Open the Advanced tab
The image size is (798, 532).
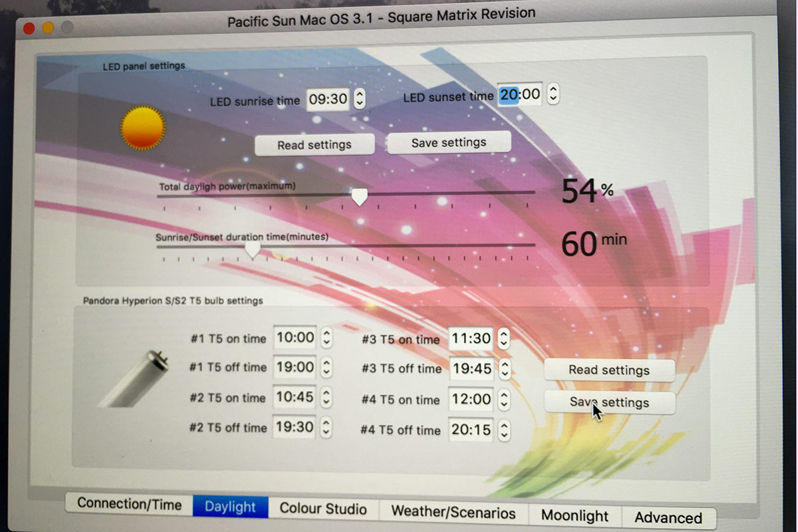668,517
